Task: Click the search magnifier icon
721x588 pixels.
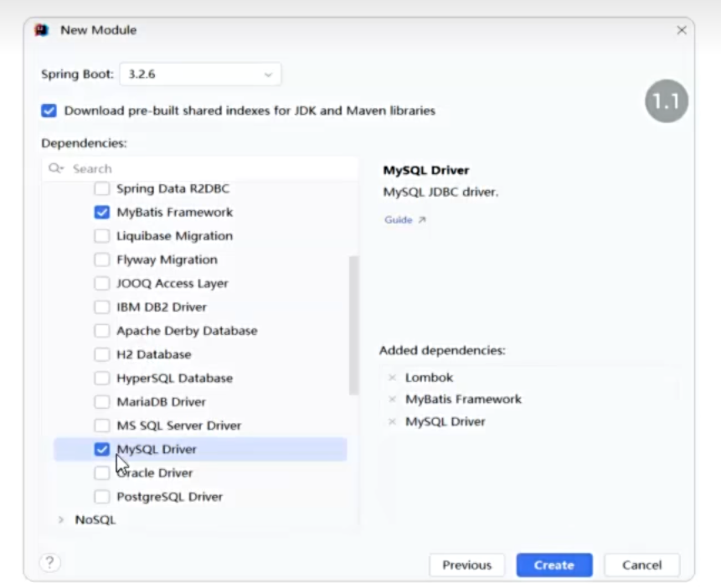Action: coord(55,168)
